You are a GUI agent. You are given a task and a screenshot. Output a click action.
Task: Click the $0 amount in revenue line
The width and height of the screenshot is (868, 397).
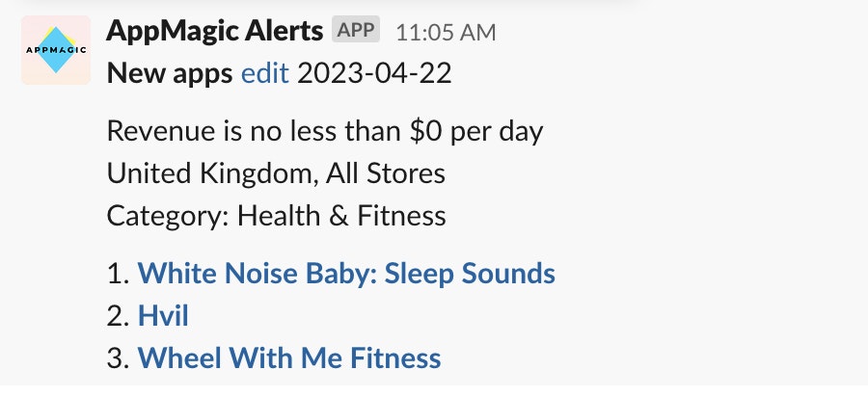point(427,131)
